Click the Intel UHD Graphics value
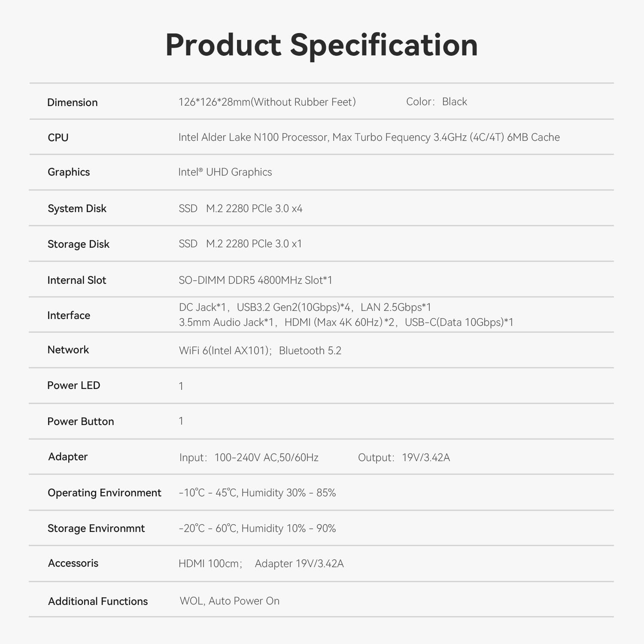The width and height of the screenshot is (644, 644). coord(225,172)
